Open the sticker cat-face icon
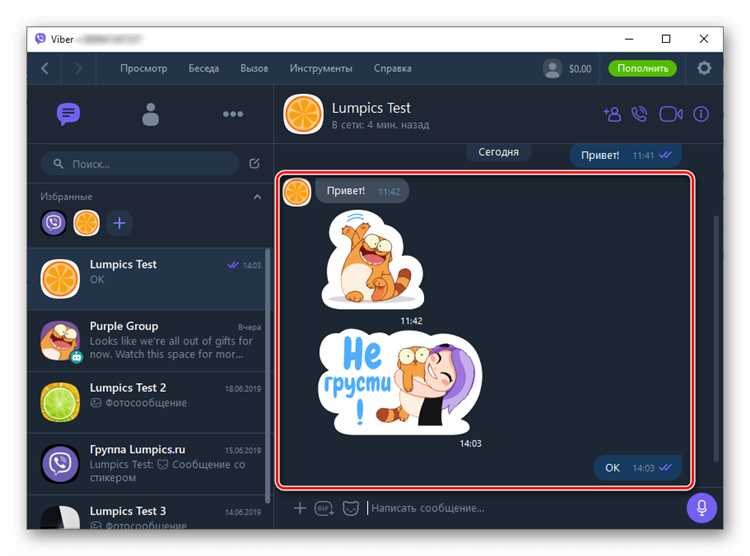Viewport: 750px width, 556px height. click(351, 508)
